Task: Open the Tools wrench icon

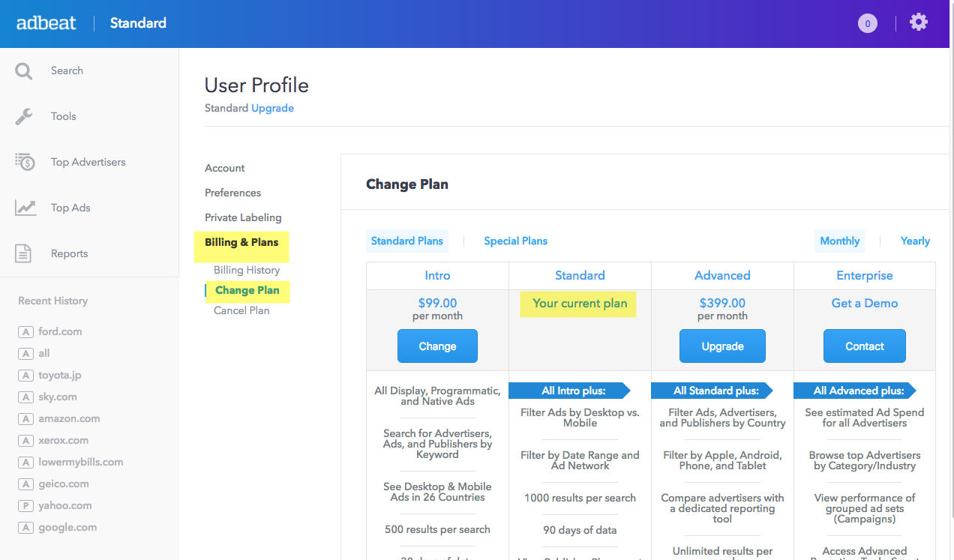Action: pos(24,116)
